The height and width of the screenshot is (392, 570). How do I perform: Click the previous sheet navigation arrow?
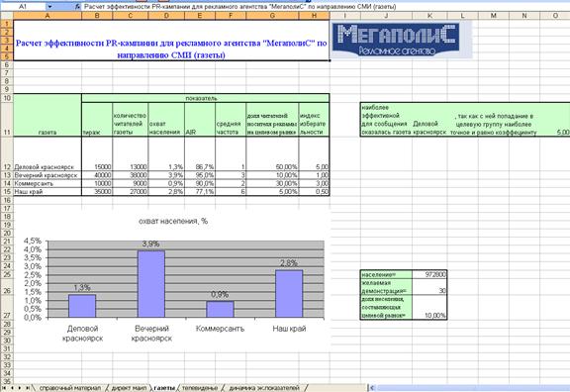(x=12, y=388)
